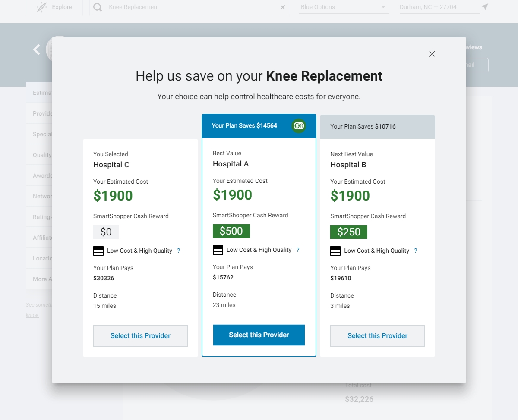This screenshot has height=420, width=518.
Task: Click the 23 miles distance value
Action: 224,305
